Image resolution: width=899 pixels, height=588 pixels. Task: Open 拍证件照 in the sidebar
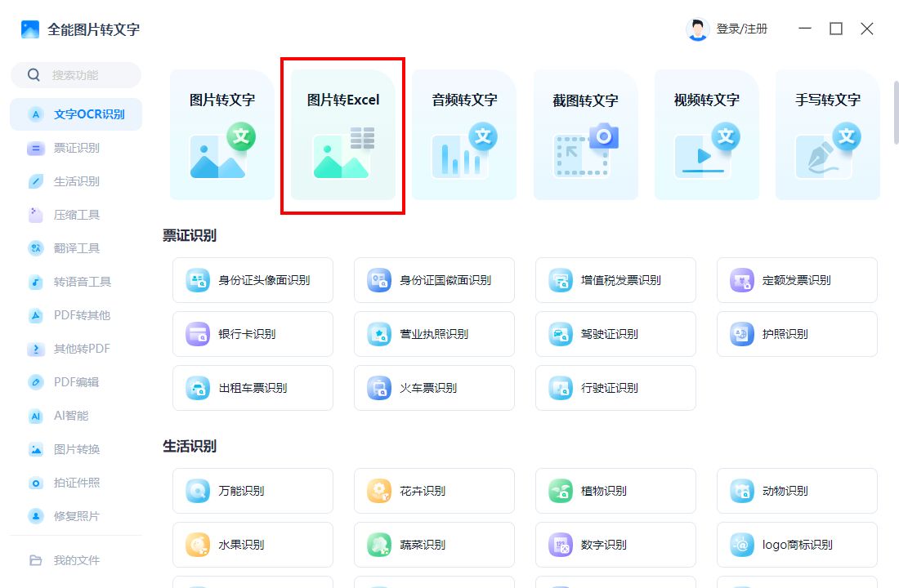[x=76, y=483]
